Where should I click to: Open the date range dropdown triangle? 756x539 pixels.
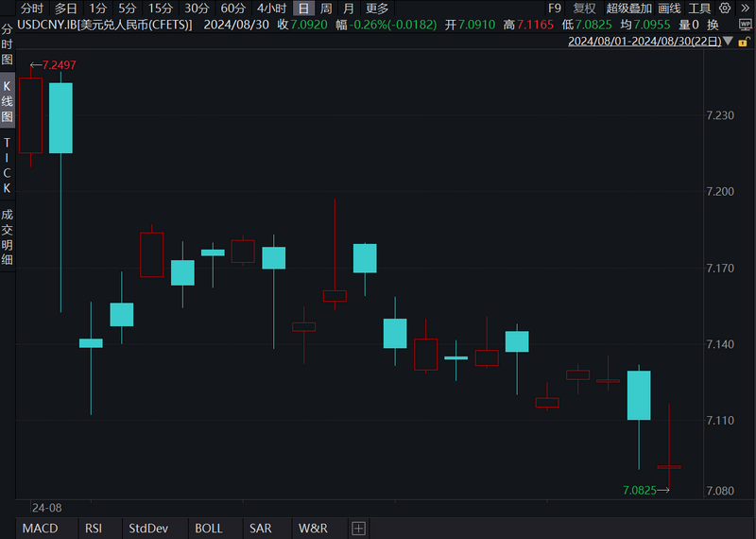729,42
